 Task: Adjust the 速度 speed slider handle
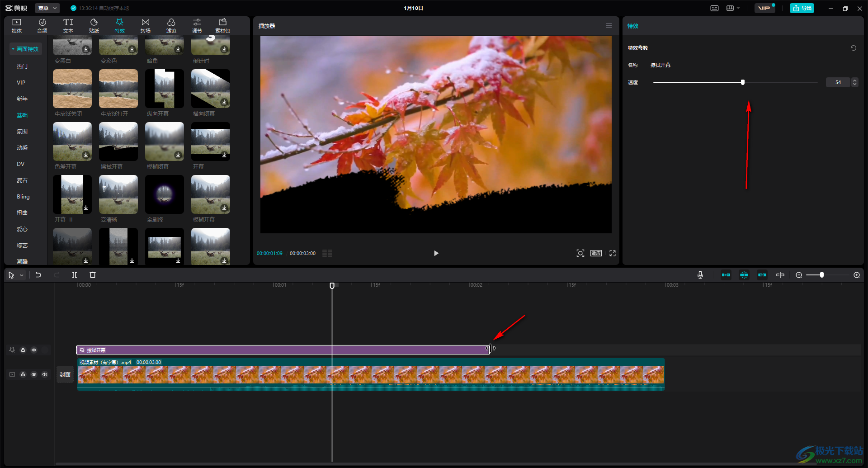pyautogui.click(x=743, y=82)
